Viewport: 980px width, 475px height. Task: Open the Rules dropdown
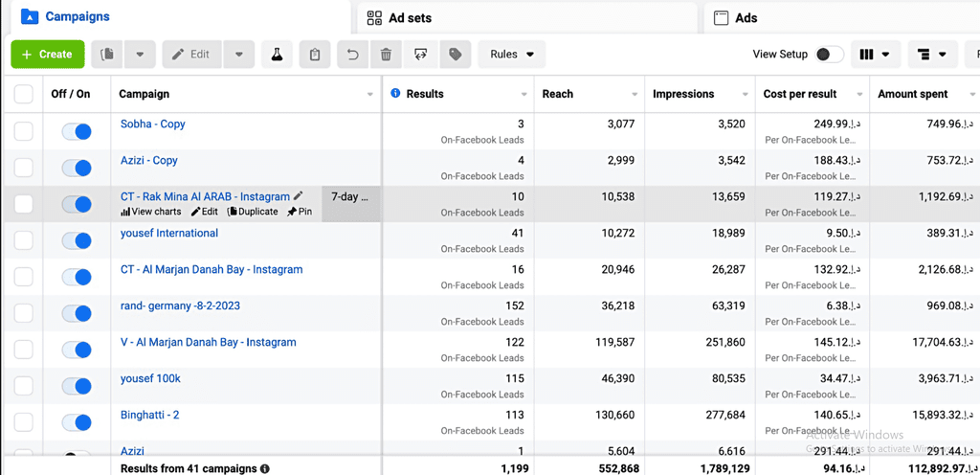[x=512, y=55]
